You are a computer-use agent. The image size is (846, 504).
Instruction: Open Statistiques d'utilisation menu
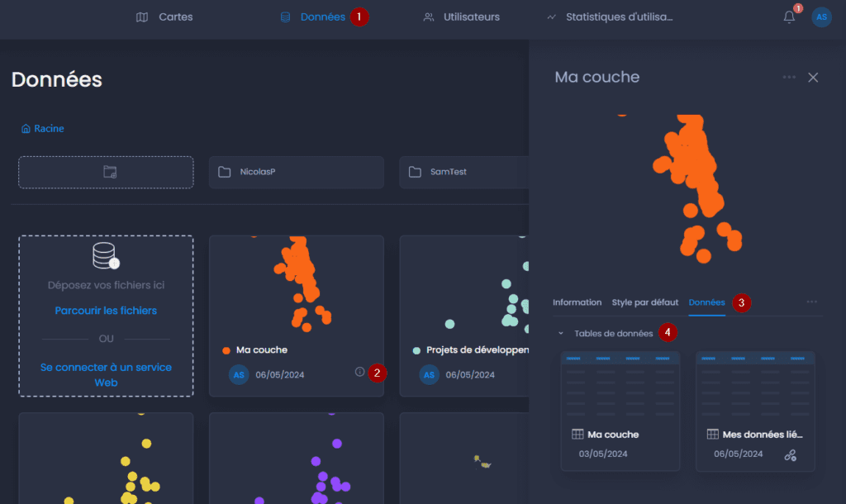coord(610,17)
